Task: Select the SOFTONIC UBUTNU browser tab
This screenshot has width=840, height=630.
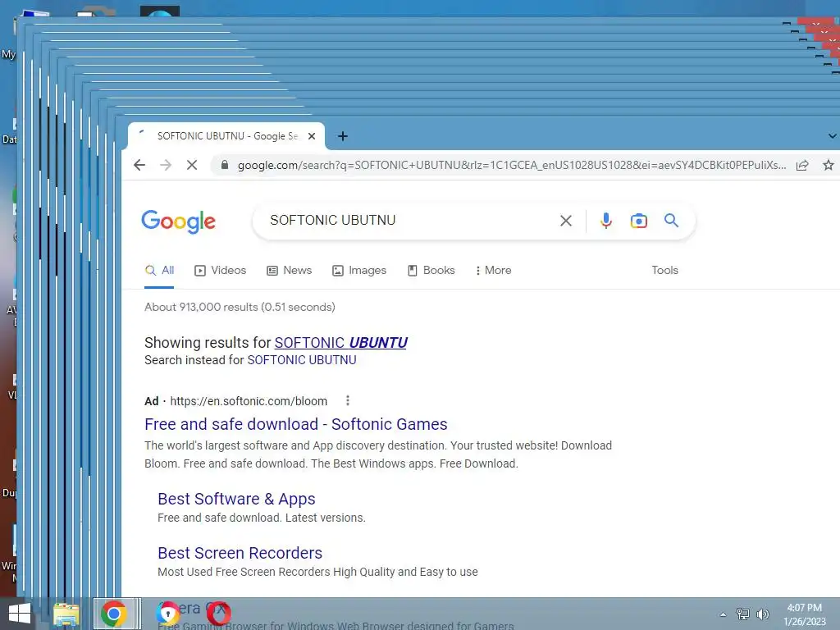Action: (226, 136)
